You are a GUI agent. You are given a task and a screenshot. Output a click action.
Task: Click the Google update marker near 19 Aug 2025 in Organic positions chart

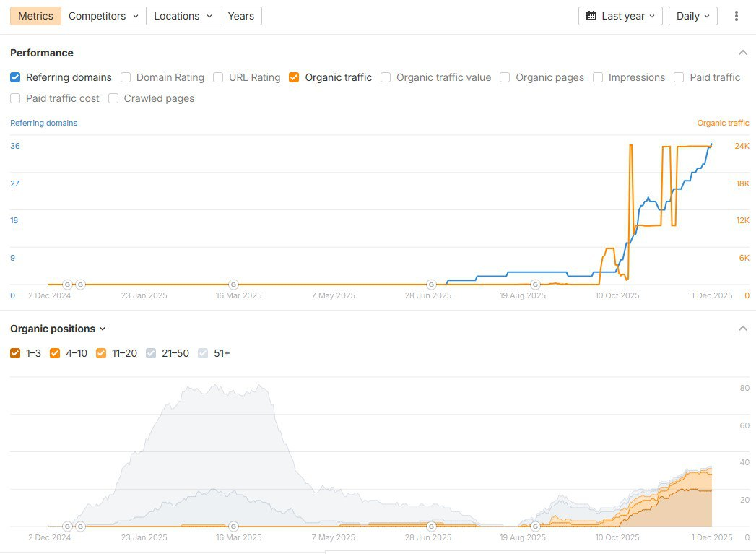(x=535, y=526)
